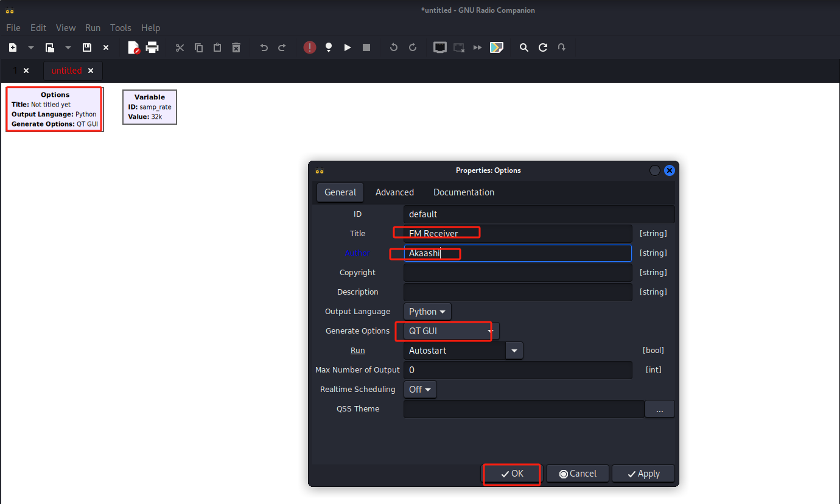Select the Options block on canvas

pos(55,109)
